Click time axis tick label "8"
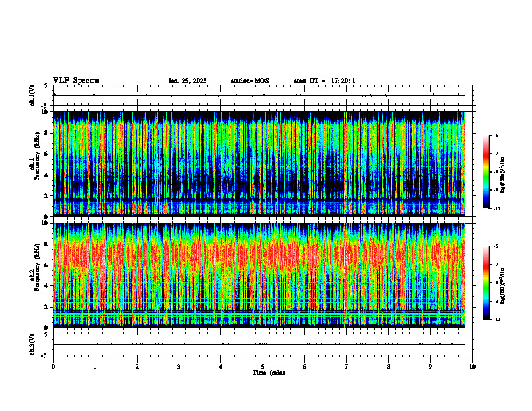This screenshot has height=411, width=532. [x=388, y=367]
